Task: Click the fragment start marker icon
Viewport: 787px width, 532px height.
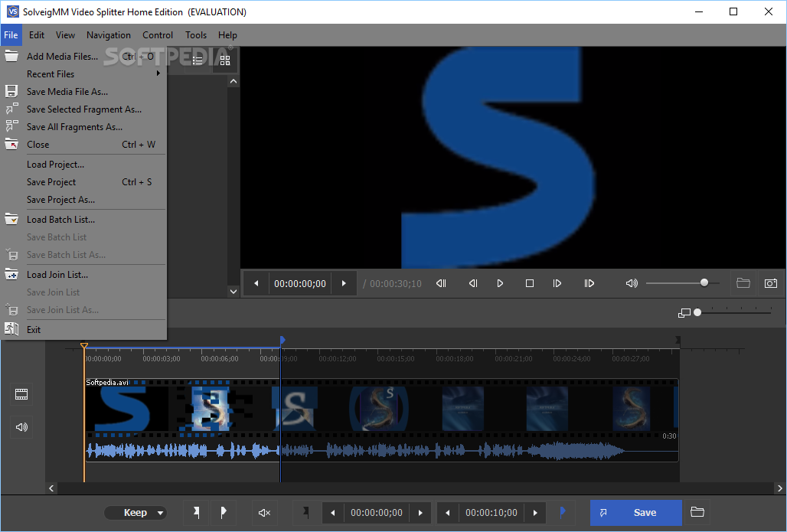Action: point(305,513)
